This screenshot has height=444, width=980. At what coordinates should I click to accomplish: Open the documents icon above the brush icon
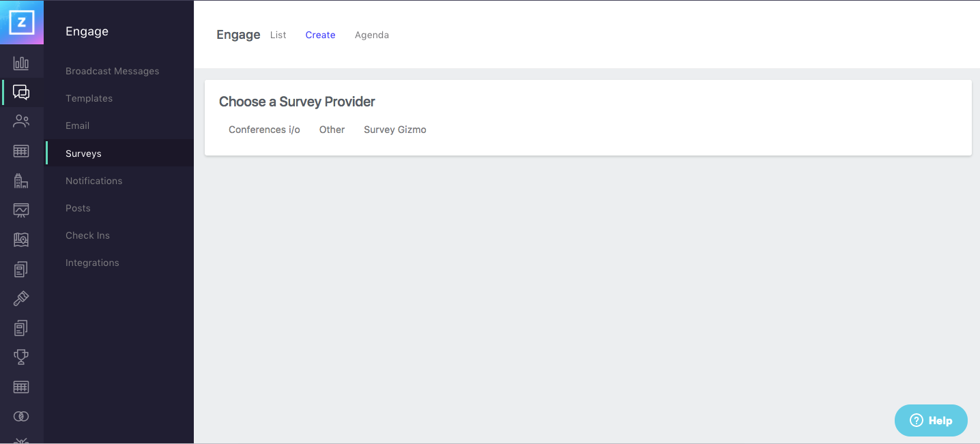pyautogui.click(x=21, y=269)
